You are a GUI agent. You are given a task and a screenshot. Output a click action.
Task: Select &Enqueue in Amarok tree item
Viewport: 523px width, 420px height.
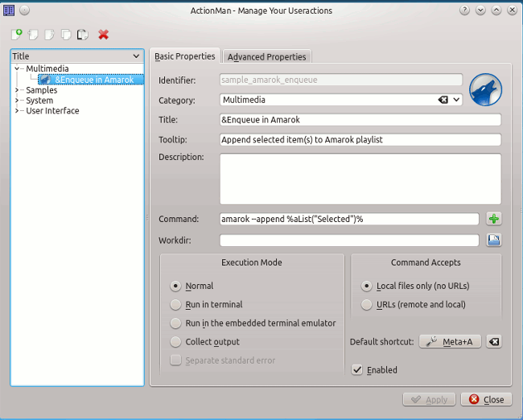[x=91, y=80]
